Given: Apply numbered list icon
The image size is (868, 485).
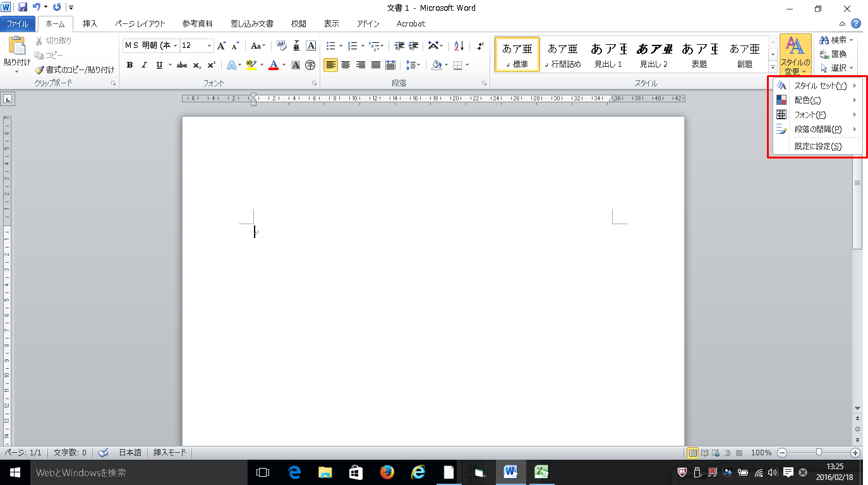Looking at the screenshot, I should click(x=353, y=45).
